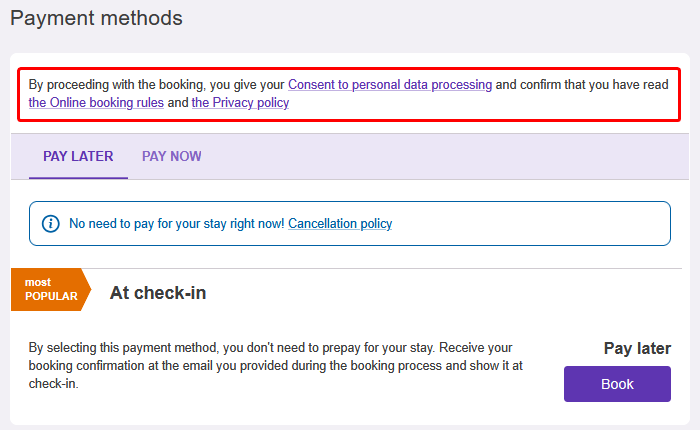700x430 pixels.
Task: Select the PAY LATER tab
Action: click(78, 156)
